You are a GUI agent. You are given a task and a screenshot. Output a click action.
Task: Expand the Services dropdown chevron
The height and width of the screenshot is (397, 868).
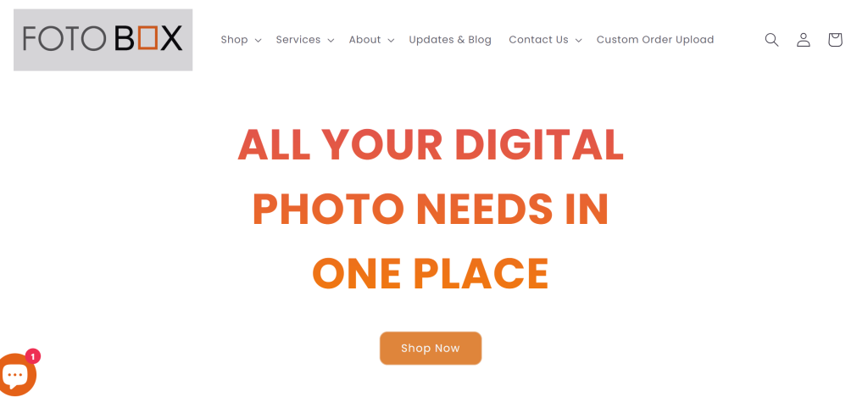tap(331, 41)
